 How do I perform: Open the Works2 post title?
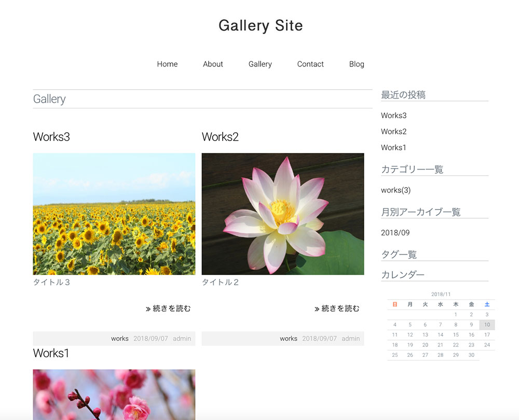point(220,137)
